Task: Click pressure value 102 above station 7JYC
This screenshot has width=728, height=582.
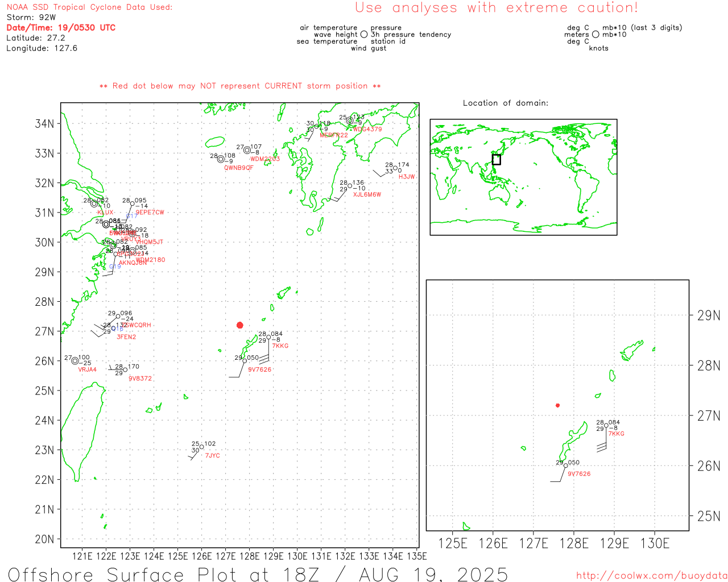Action: tap(210, 444)
